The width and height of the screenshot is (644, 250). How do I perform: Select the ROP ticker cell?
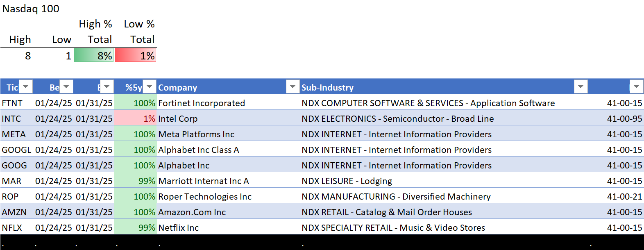pyautogui.click(x=10, y=196)
